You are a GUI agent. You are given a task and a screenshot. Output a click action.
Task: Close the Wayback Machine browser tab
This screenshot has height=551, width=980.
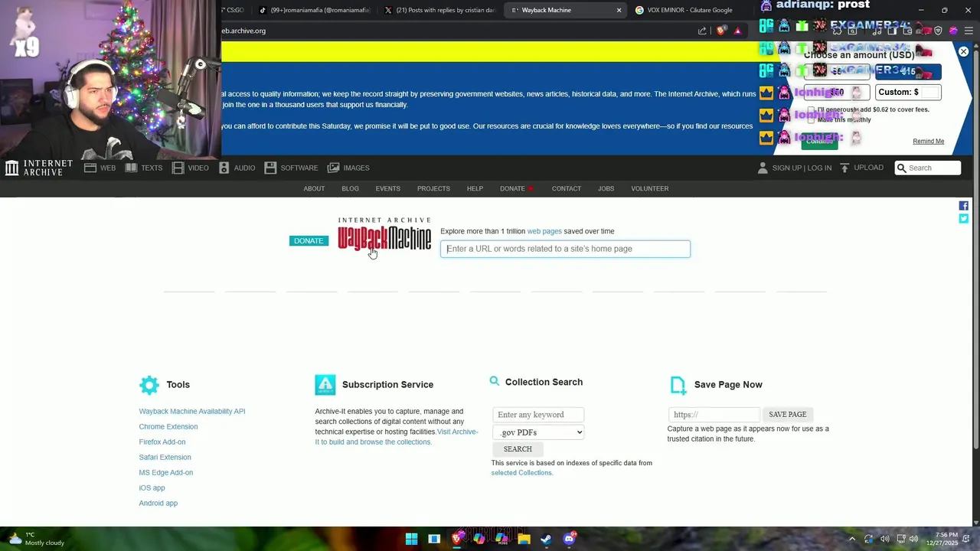click(x=619, y=10)
